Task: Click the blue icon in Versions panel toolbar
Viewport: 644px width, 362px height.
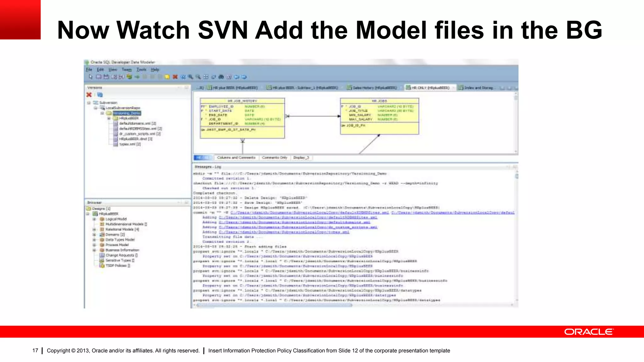Action: (100, 95)
